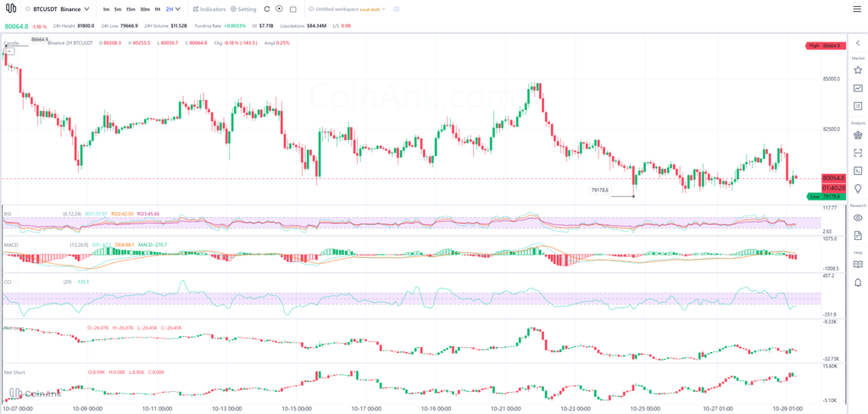Open the BTCUSDT Binance symbol dropdown
This screenshot has width=868, height=414.
pyautogui.click(x=61, y=9)
